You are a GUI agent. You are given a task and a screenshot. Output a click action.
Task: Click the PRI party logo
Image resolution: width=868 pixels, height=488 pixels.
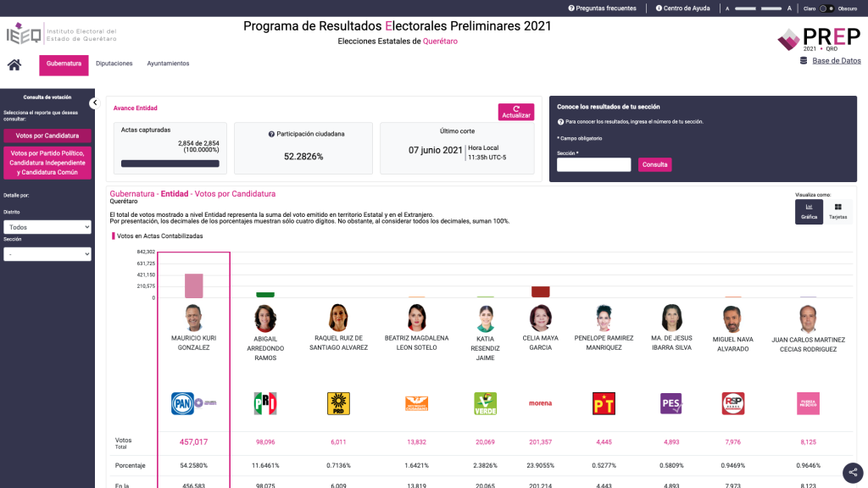point(265,403)
